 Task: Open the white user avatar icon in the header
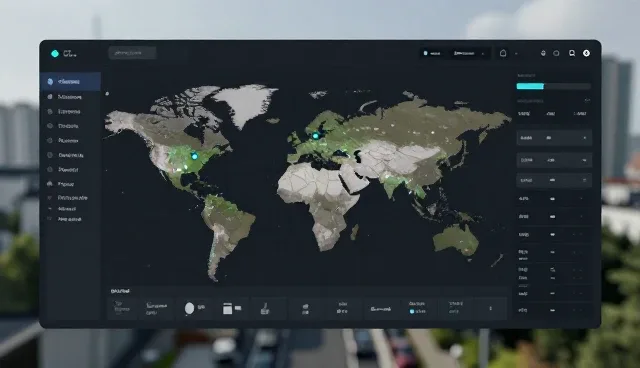pos(586,53)
